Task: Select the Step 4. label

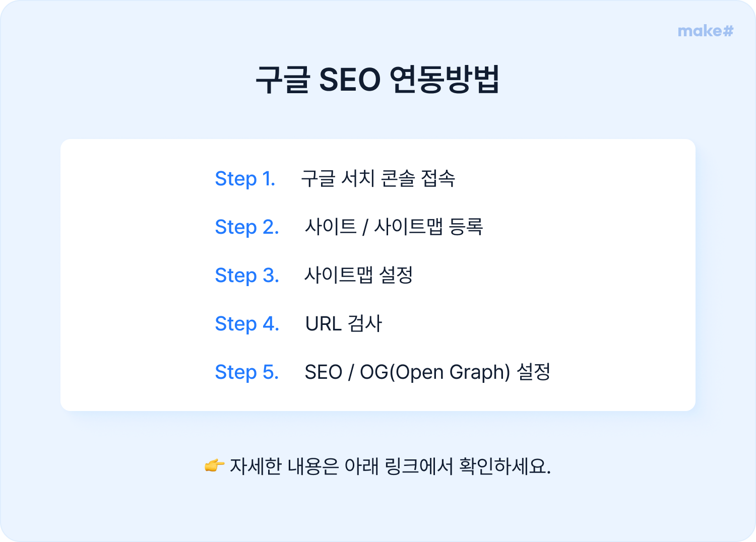Action: (x=247, y=324)
